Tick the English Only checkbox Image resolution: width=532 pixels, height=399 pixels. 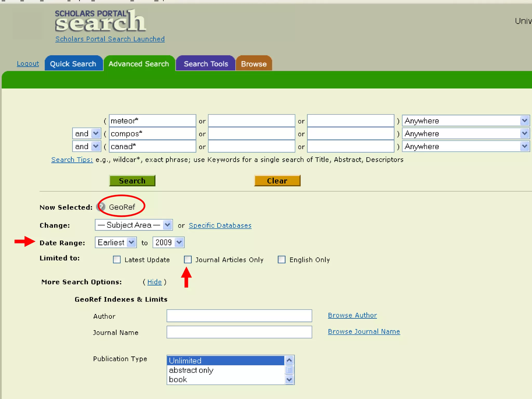(282, 260)
